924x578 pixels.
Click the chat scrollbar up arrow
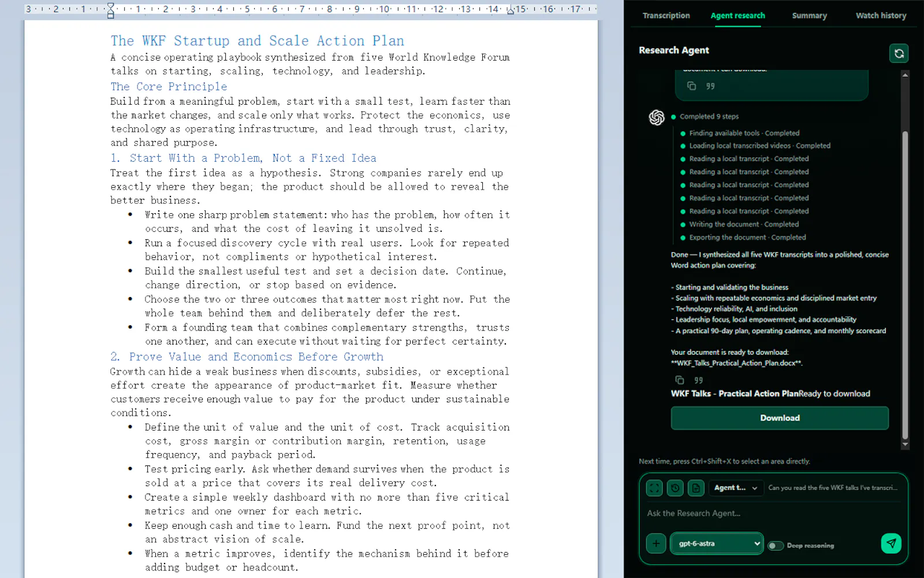click(x=905, y=75)
